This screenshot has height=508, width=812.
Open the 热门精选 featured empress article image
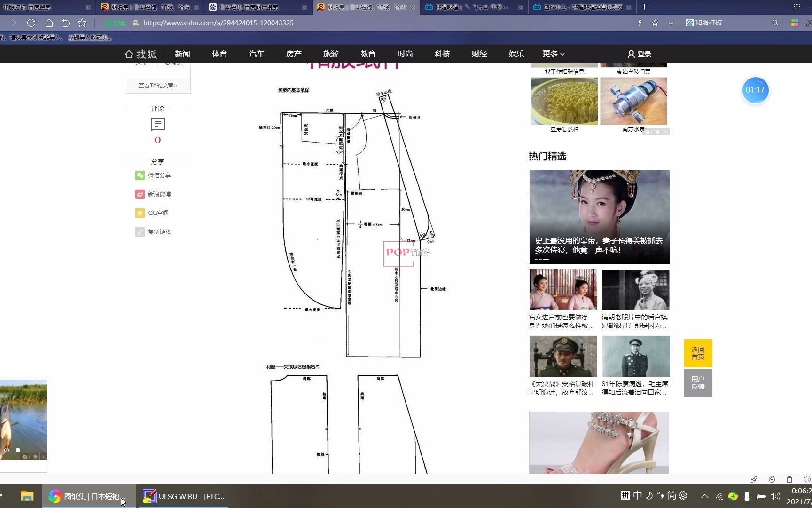pos(599,217)
